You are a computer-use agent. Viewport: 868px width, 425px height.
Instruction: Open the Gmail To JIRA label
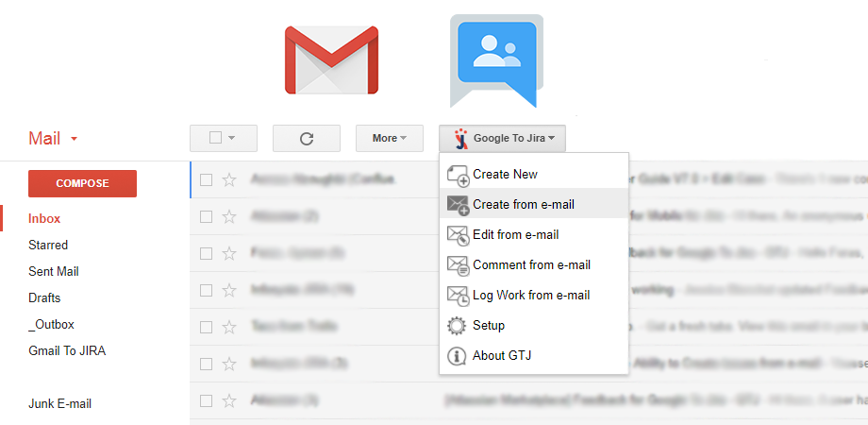coord(66,350)
